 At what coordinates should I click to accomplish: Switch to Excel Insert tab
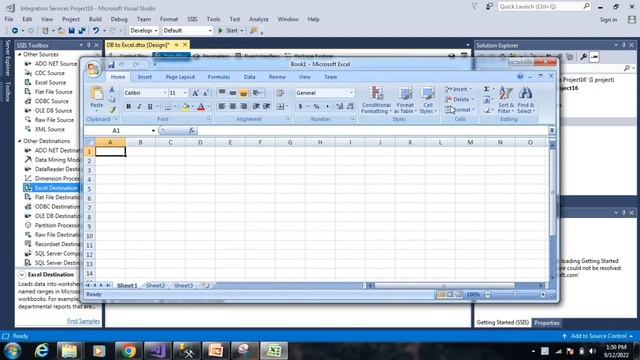click(144, 77)
